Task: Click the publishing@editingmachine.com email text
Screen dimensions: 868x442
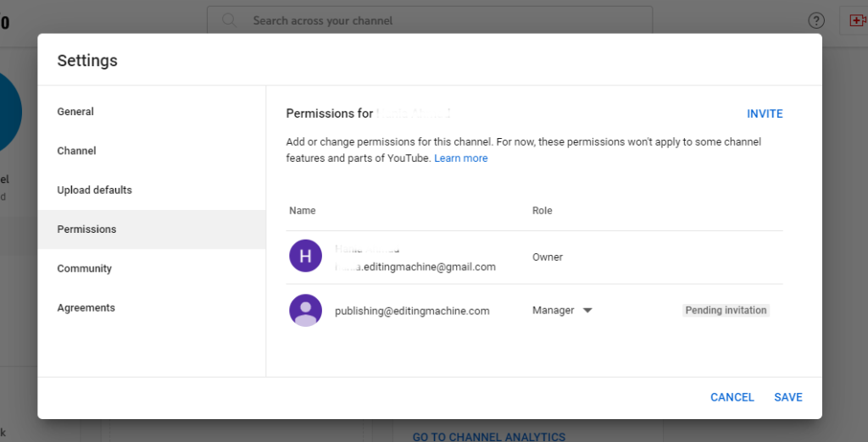Action: pos(412,311)
